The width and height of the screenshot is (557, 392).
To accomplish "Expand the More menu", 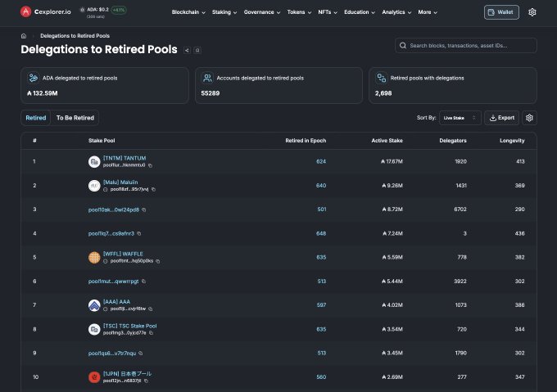I will (428, 12).
